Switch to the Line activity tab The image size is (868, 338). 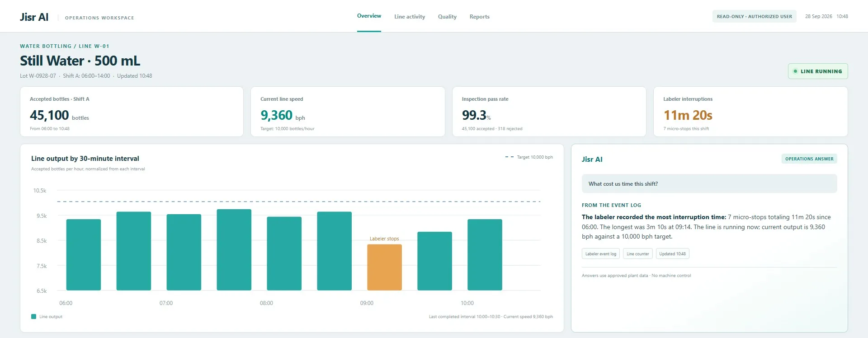point(410,17)
